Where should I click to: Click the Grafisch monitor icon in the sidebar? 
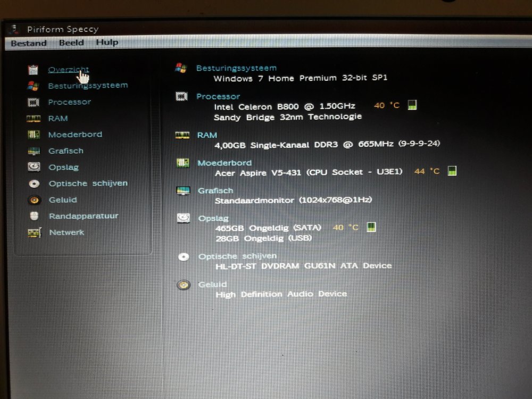point(34,151)
